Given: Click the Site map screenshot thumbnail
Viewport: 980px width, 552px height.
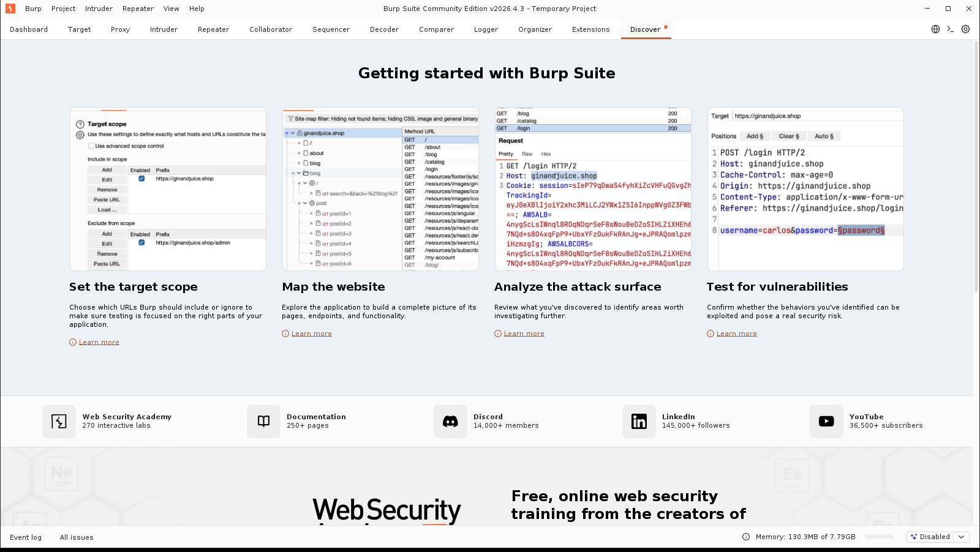Looking at the screenshot, I should point(380,189).
